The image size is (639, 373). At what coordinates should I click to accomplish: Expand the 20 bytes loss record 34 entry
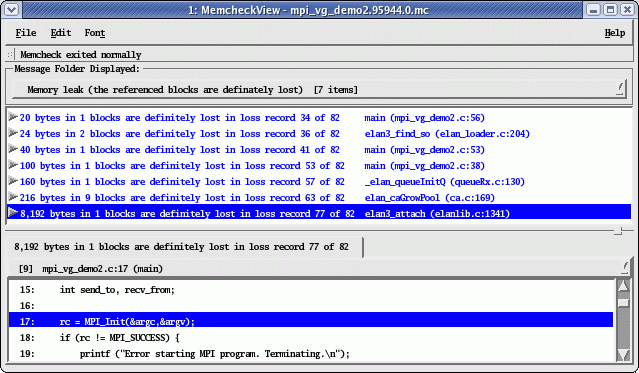13,117
